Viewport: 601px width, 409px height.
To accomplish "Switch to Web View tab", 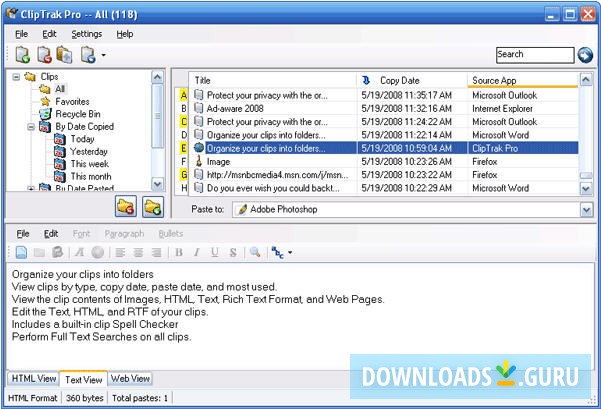I will [x=130, y=379].
